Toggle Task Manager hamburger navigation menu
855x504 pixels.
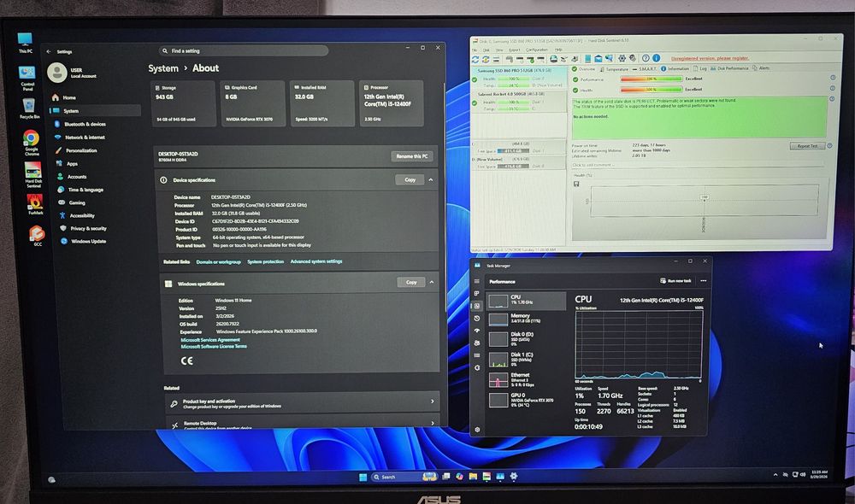point(476,281)
